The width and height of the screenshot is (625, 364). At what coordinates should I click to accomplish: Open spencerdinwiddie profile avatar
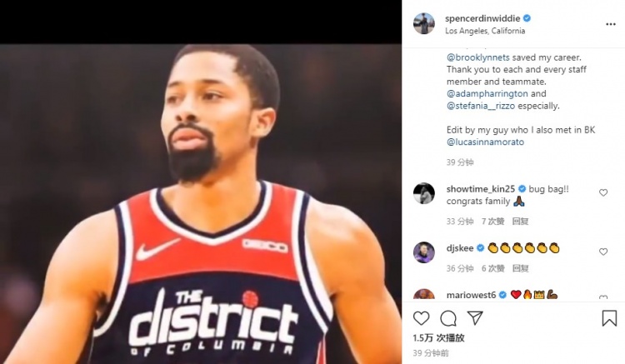424,23
